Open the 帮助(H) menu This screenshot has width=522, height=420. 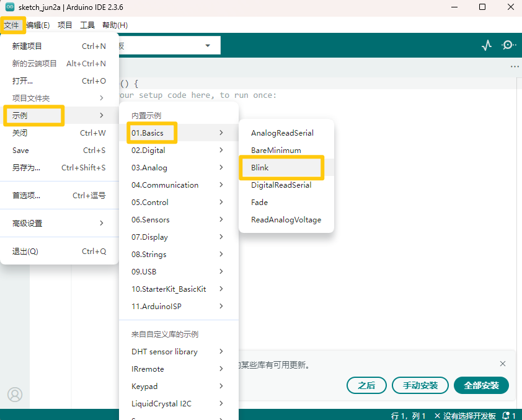pos(115,25)
